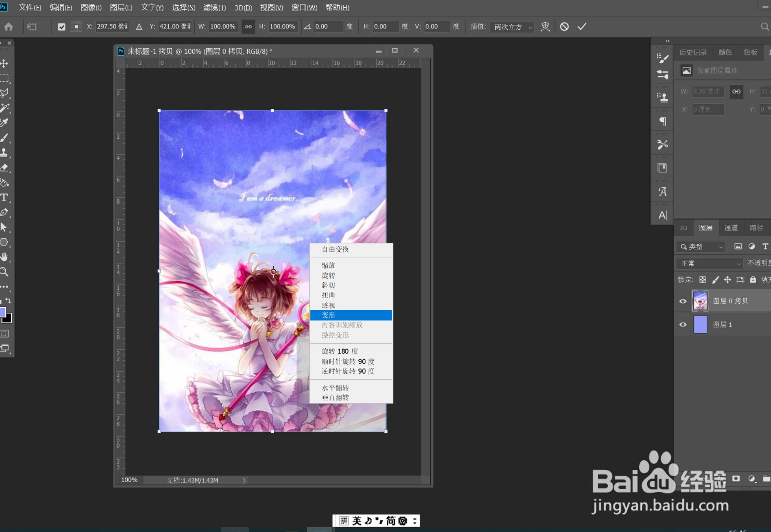Open the Edit Toolbar three-dots button
This screenshot has width=771, height=532.
[4, 287]
